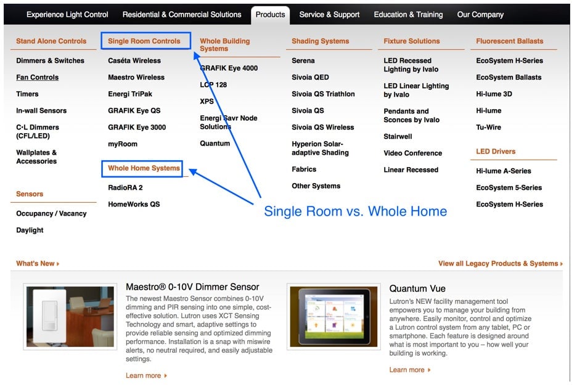Click the Fabrics link
577x392 pixels.
(304, 169)
